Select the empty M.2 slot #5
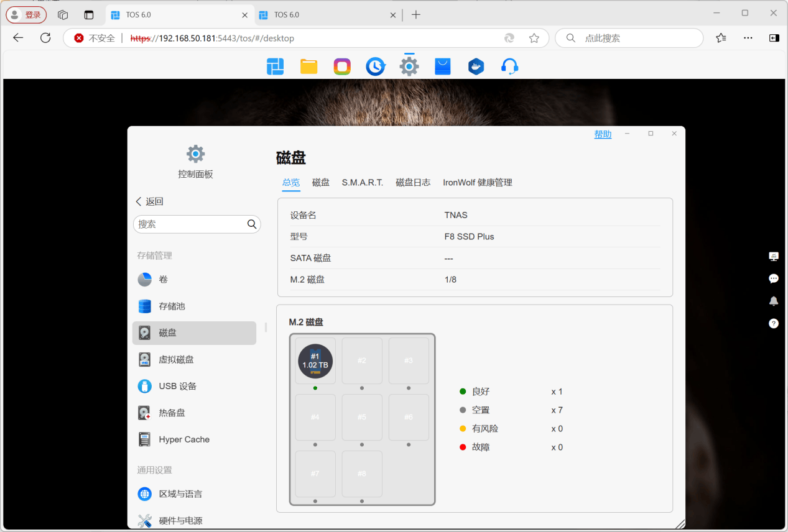788x532 pixels. click(x=362, y=417)
